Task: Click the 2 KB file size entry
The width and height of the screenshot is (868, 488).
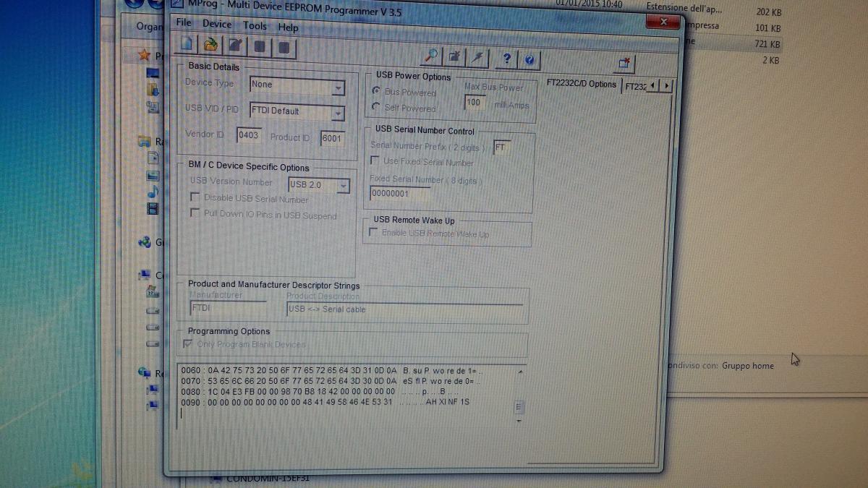Action: (770, 60)
